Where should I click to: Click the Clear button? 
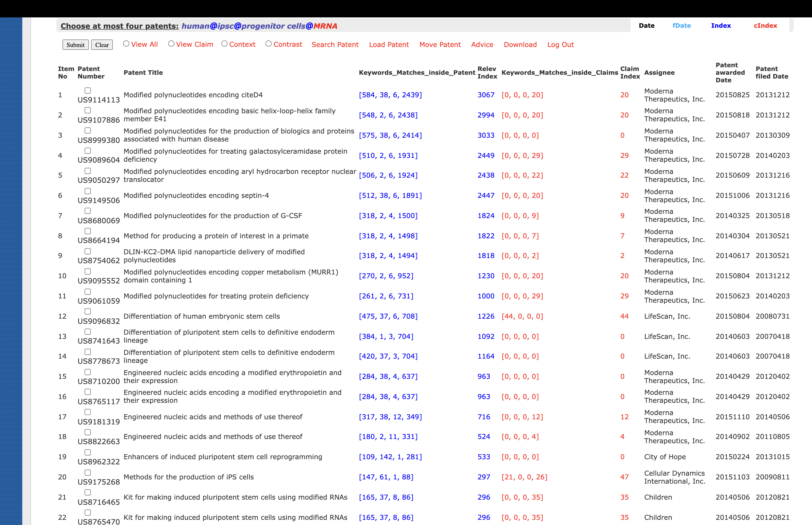(102, 45)
